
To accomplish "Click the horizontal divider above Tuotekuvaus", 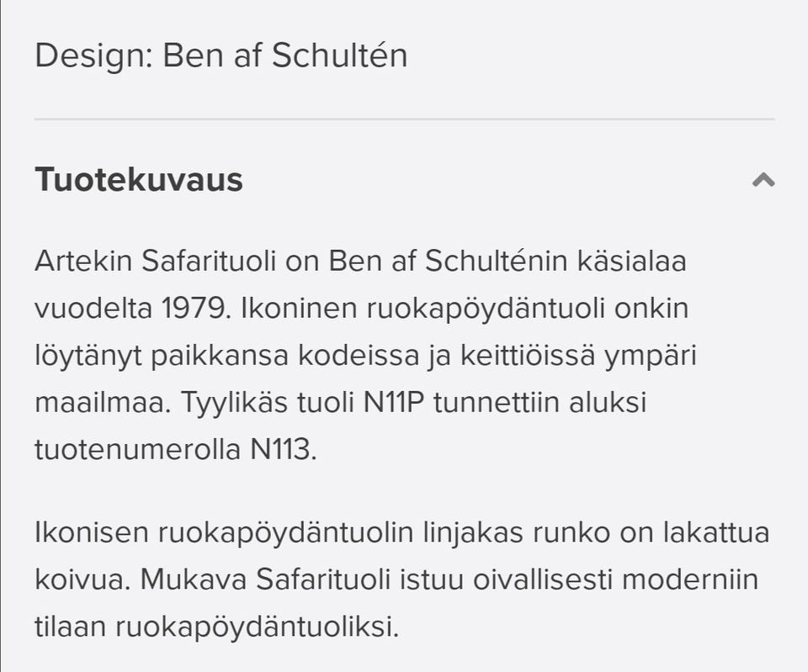I will point(404,119).
